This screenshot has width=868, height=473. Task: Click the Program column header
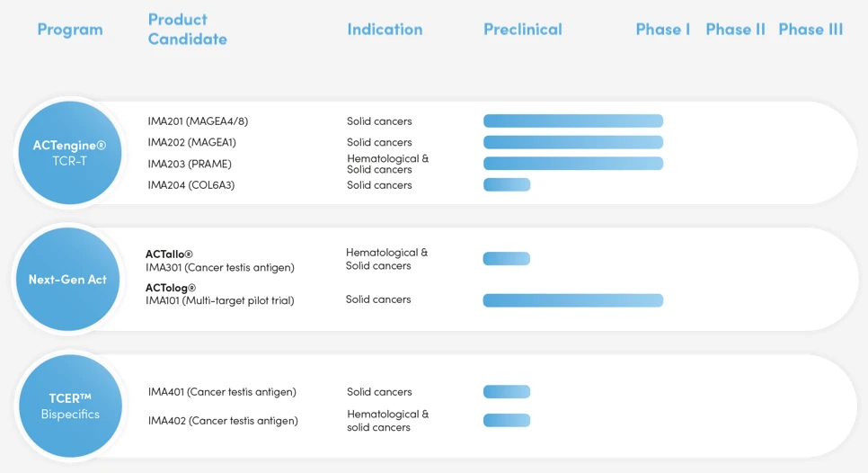click(70, 30)
